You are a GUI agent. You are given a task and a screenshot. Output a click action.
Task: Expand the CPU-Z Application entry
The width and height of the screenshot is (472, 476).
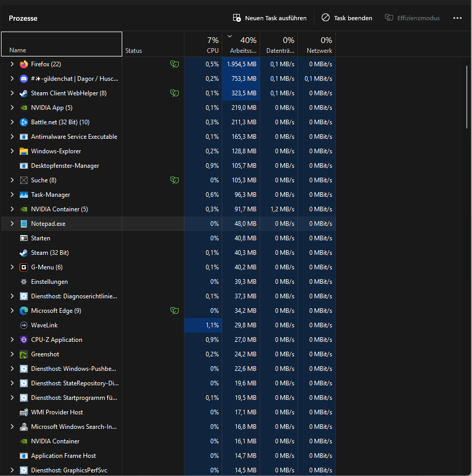(x=12, y=340)
